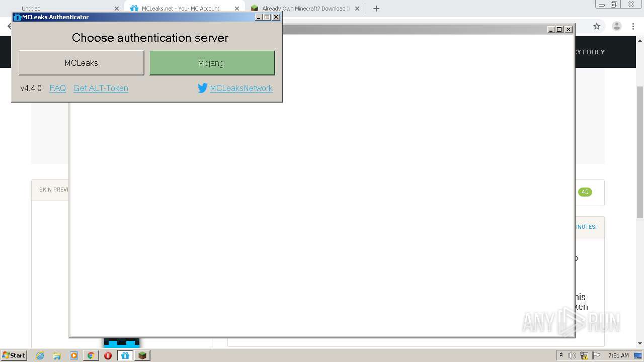
Task: Close the blank white window
Action: (569, 30)
